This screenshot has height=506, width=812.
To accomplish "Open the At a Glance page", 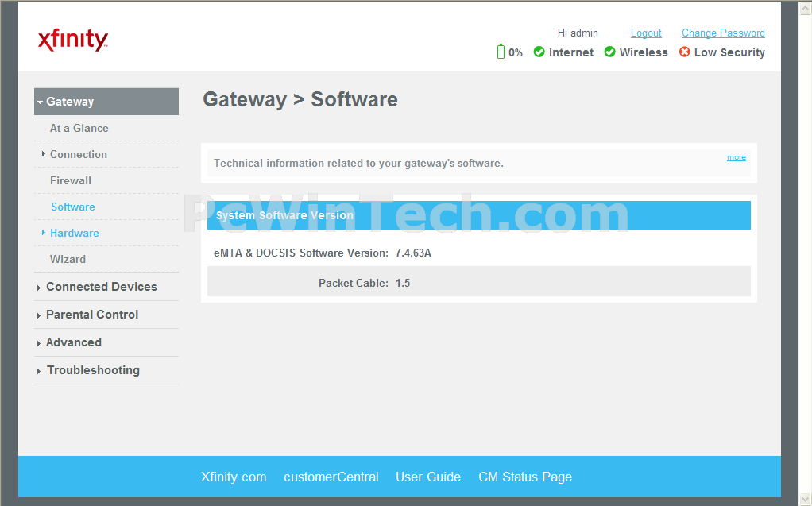I will coord(79,128).
